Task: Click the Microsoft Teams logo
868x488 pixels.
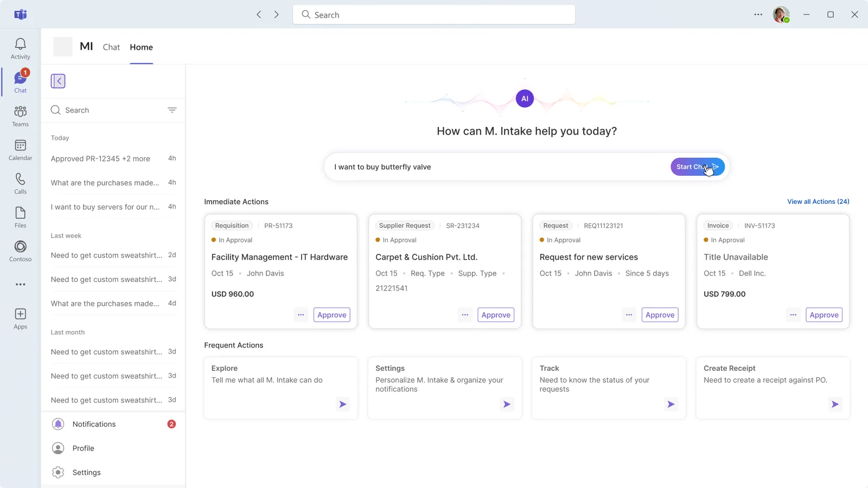Action: coord(20,15)
